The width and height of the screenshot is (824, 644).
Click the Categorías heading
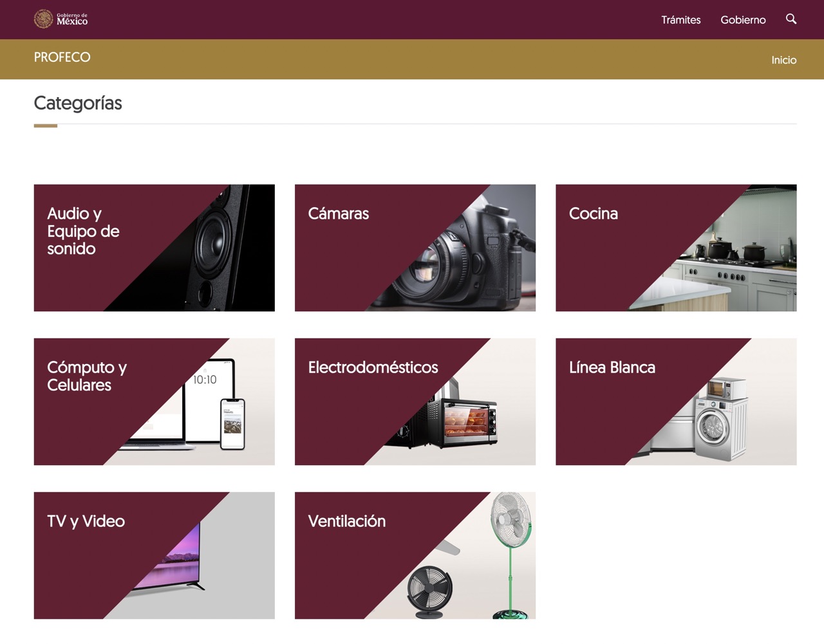tap(78, 103)
